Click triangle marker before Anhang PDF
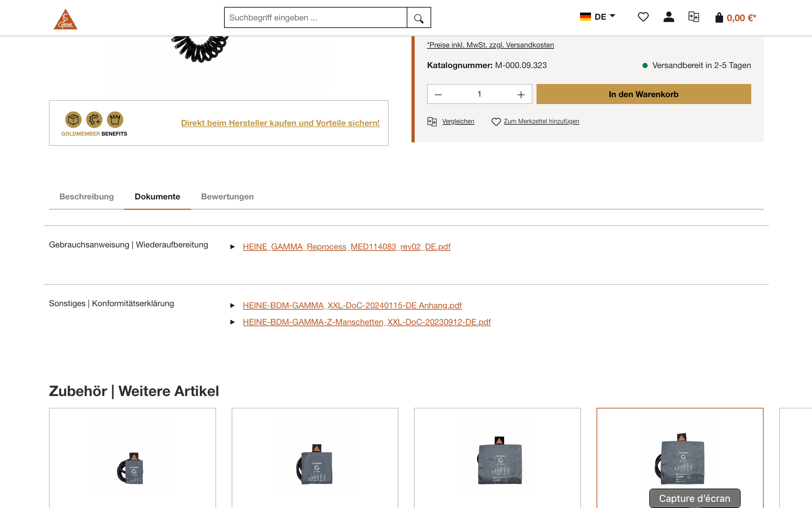 [x=232, y=305]
